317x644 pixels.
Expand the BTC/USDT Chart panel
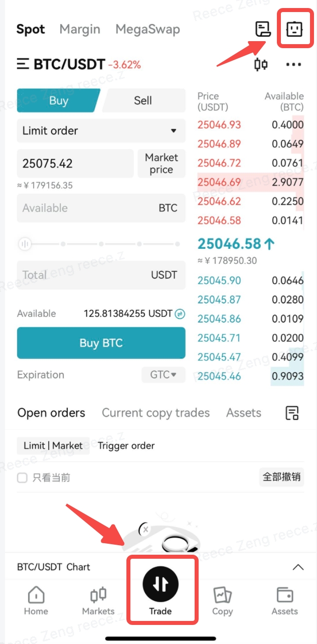pyautogui.click(x=298, y=567)
